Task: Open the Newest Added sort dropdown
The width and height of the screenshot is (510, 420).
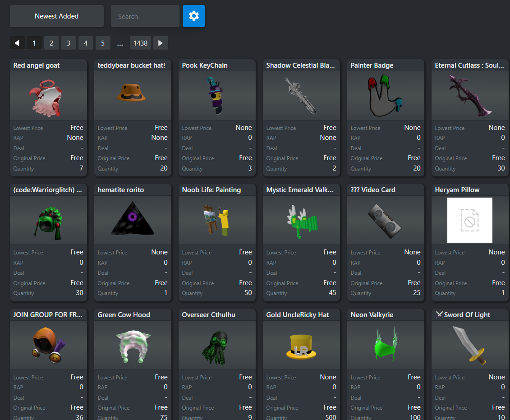Action: pyautogui.click(x=56, y=16)
